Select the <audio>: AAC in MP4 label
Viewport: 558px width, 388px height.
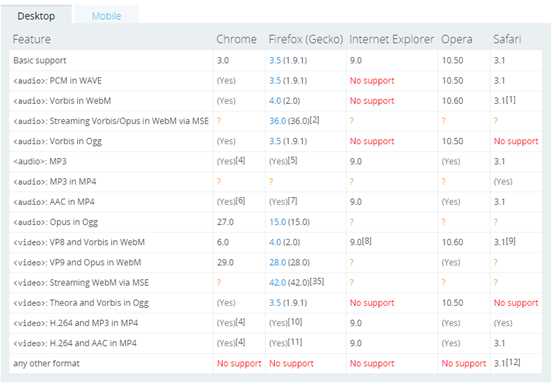tap(54, 202)
